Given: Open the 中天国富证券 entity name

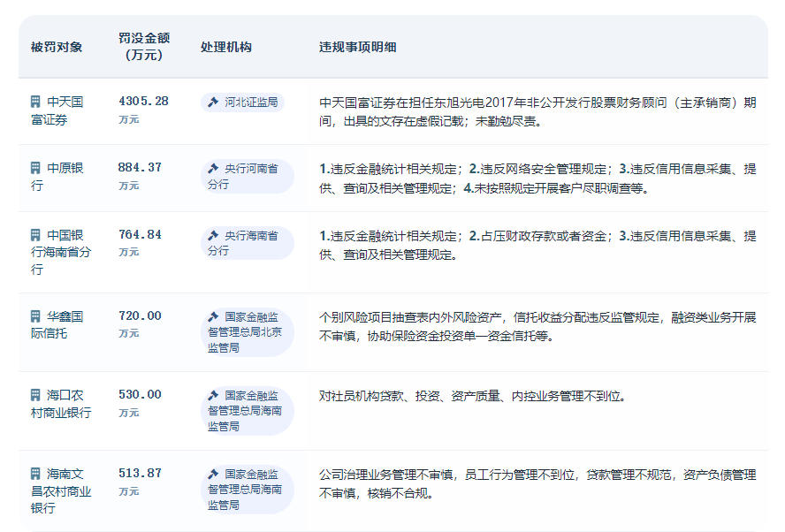Looking at the screenshot, I should click(57, 110).
